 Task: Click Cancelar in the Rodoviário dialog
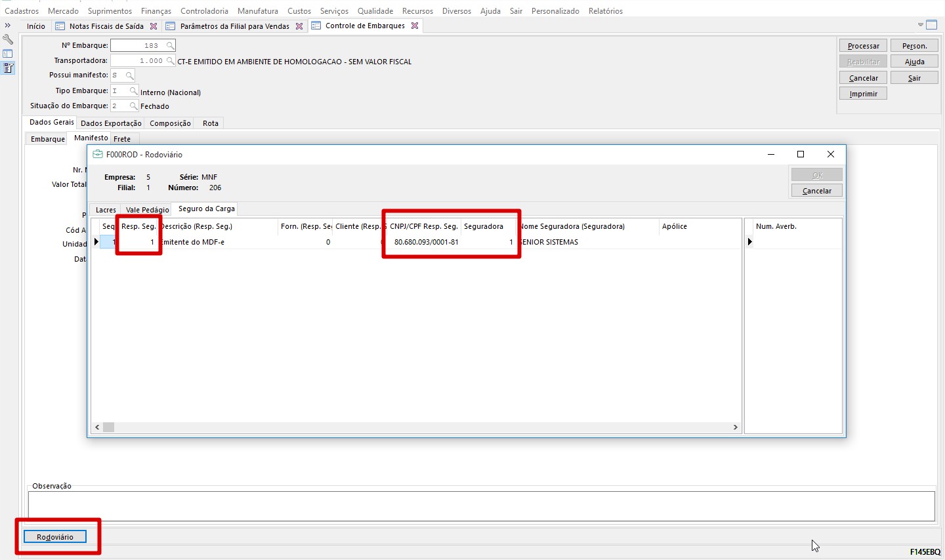[x=816, y=191]
